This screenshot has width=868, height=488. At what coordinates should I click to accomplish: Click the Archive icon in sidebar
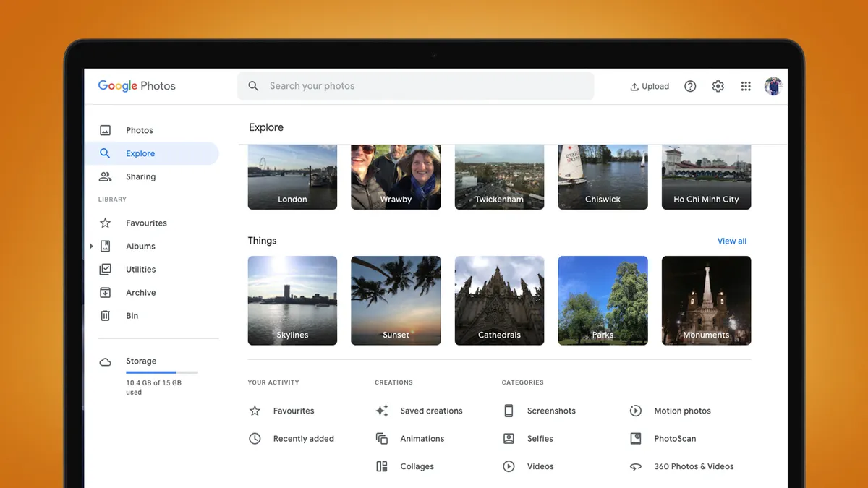[x=106, y=293]
